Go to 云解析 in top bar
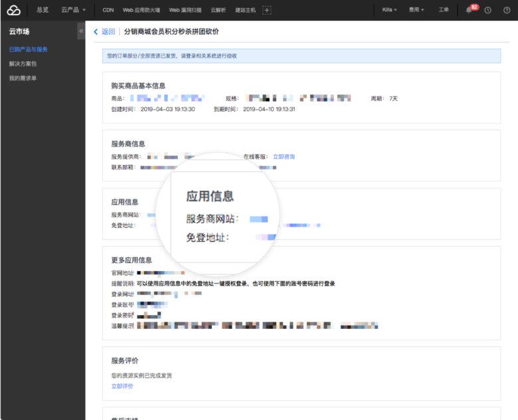The height and width of the screenshot is (420, 518). click(218, 10)
